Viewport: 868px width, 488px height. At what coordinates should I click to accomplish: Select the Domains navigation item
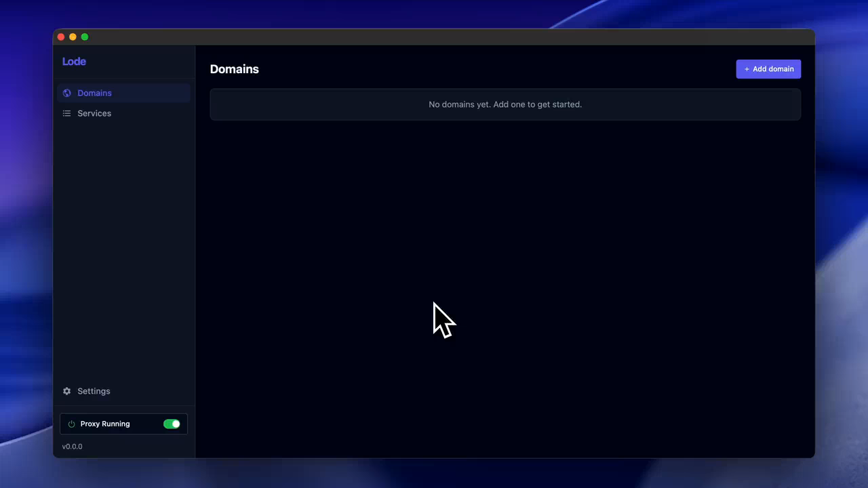pos(94,93)
